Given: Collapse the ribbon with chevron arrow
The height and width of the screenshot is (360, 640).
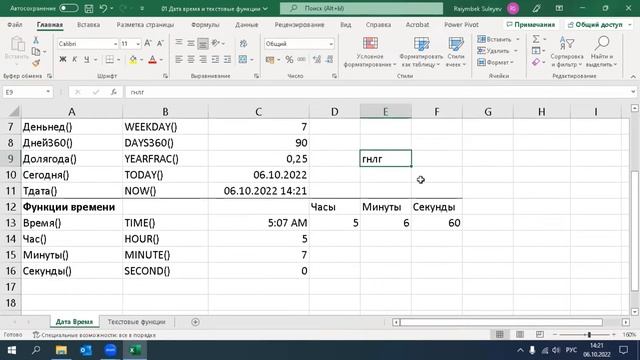Looking at the screenshot, I should (633, 76).
